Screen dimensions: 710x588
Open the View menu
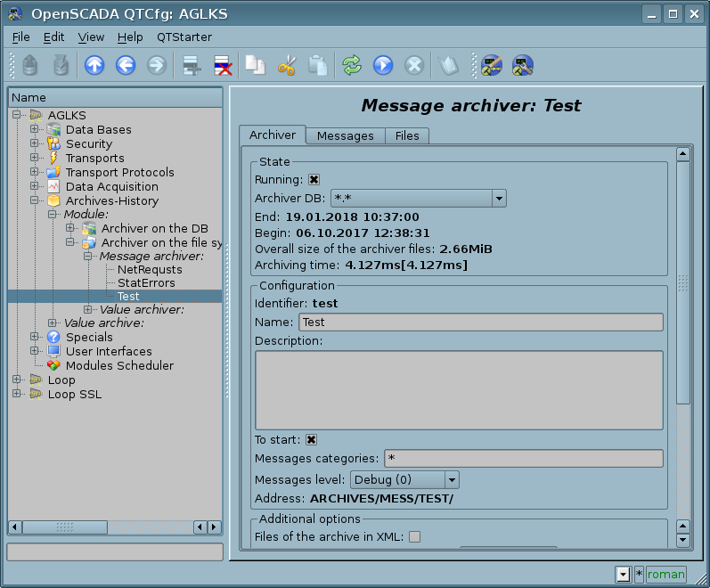click(91, 37)
